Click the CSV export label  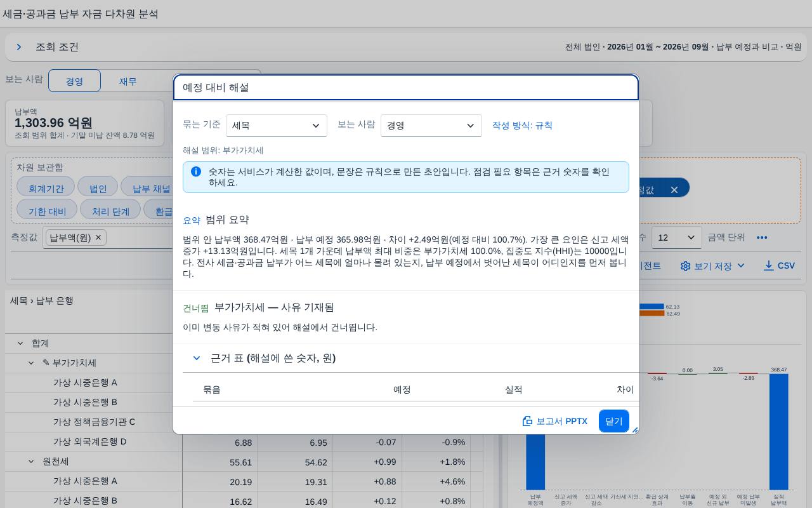pyautogui.click(x=786, y=266)
